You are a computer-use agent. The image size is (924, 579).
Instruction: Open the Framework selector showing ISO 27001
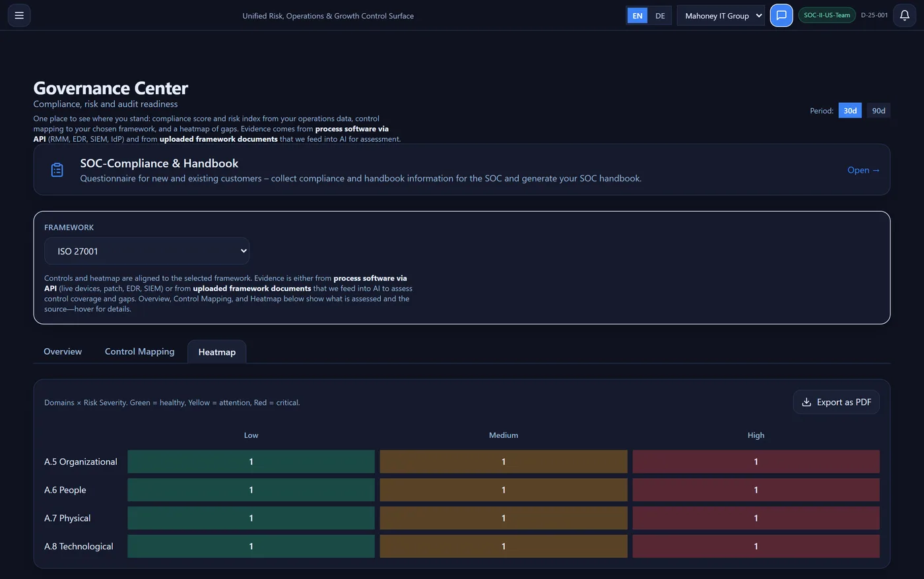(x=147, y=251)
